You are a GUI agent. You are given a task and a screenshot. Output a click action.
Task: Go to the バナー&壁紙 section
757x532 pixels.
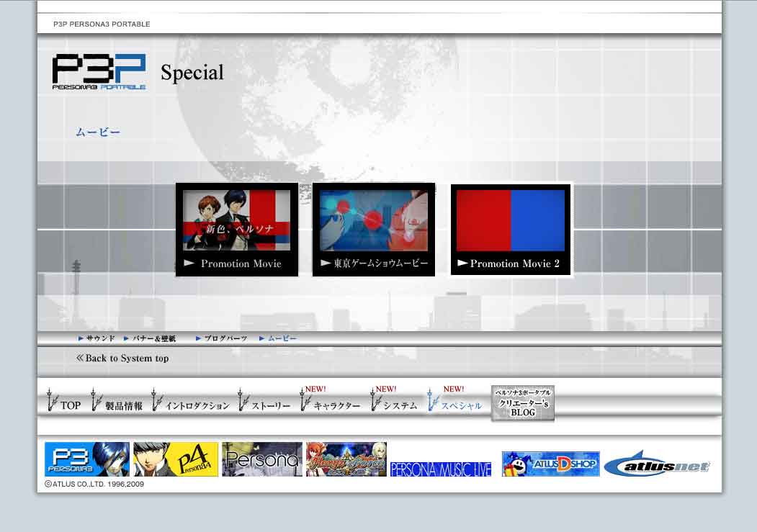pyautogui.click(x=150, y=338)
